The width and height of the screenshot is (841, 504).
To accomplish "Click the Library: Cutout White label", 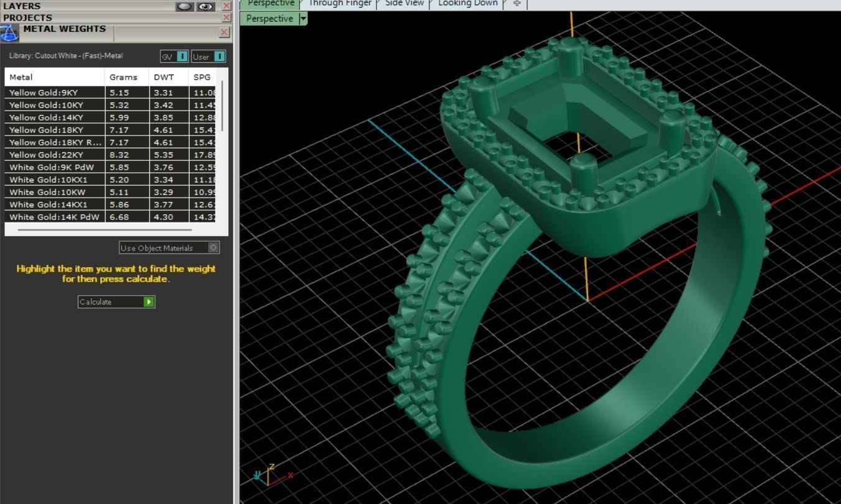I will 66,56.
